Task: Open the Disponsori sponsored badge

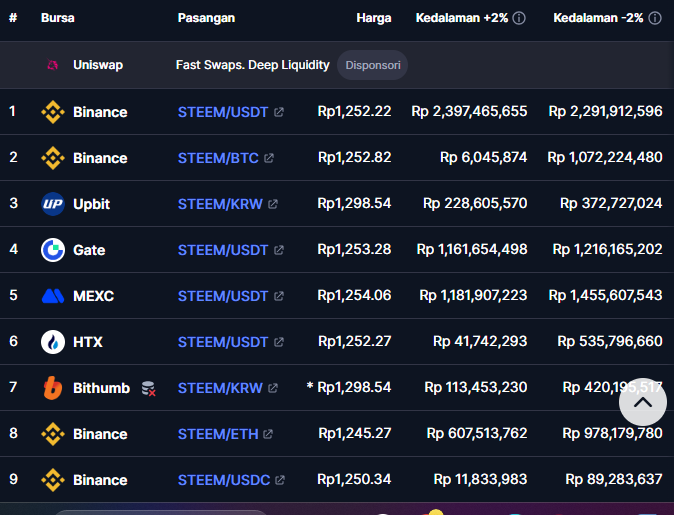Action: tap(372, 66)
